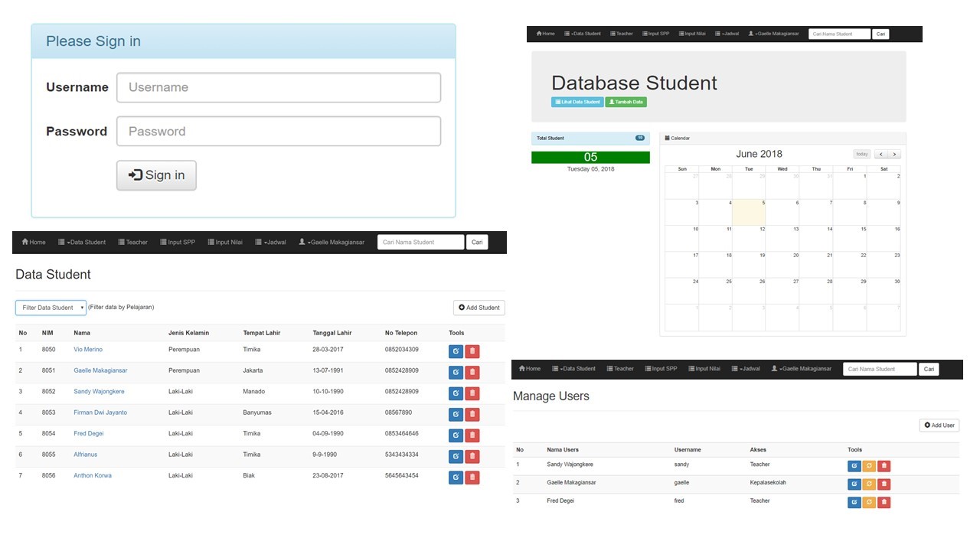Screen dimensions: 980x551
Task: Expand Jadwal menu in Manage Users navbar
Action: pos(746,369)
